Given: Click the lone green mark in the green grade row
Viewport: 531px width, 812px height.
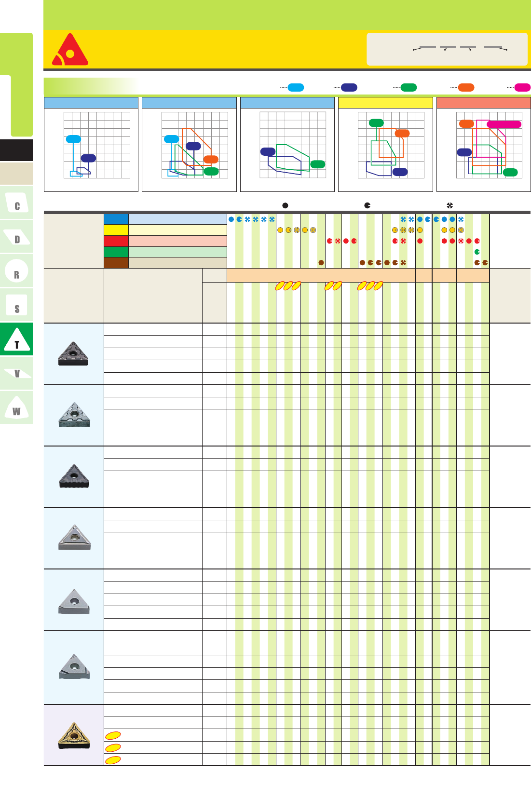Looking at the screenshot, I should (477, 252).
